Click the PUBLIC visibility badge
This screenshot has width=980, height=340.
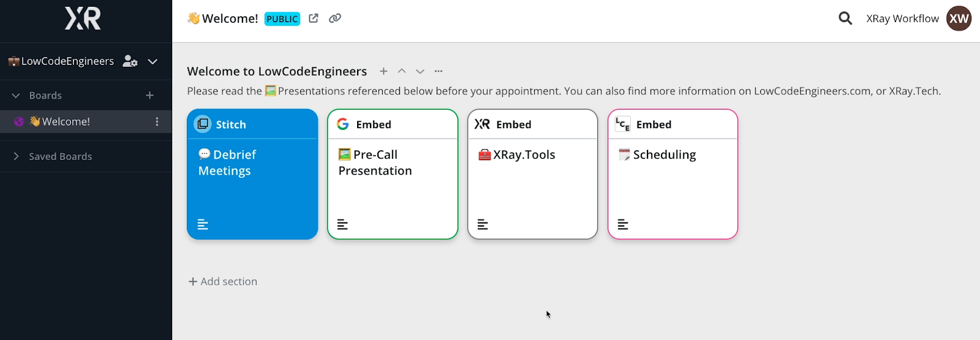point(282,19)
